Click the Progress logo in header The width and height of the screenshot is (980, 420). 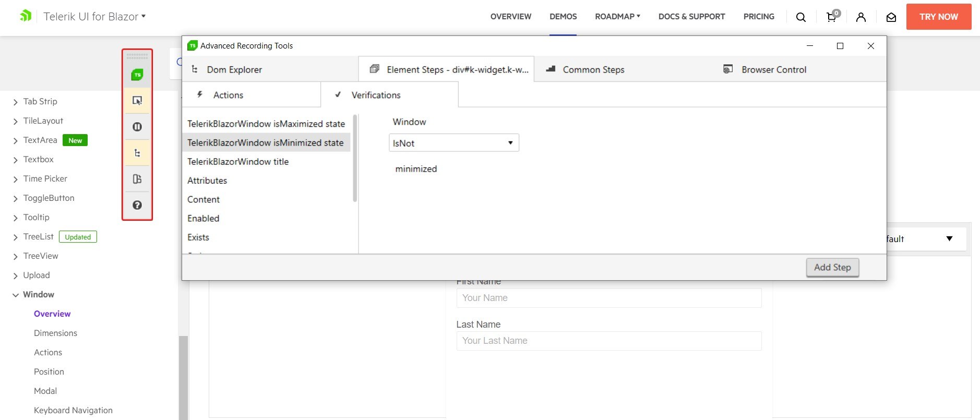[x=26, y=16]
